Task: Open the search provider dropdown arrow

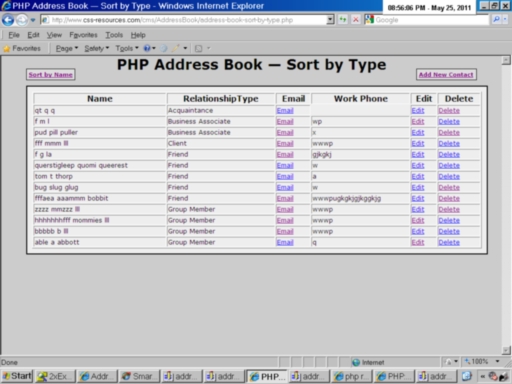Action: click(x=505, y=20)
